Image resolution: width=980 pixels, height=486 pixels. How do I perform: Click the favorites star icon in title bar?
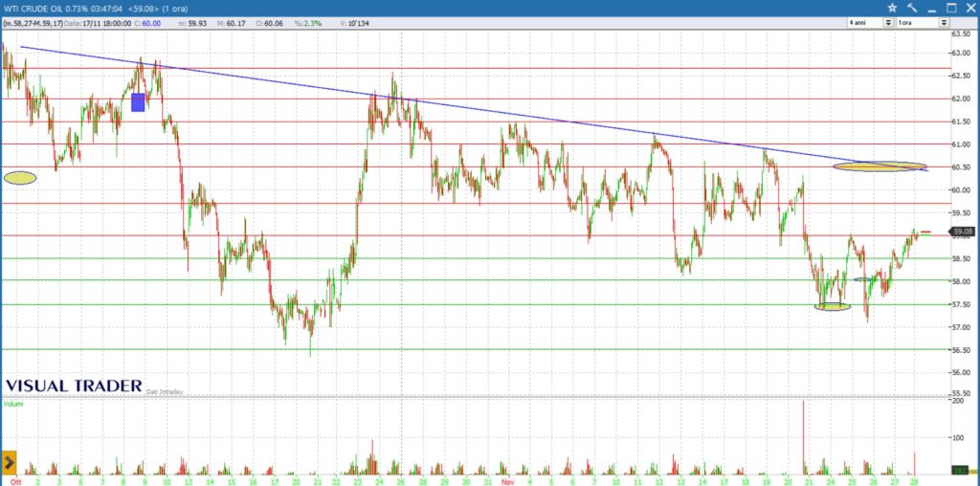[x=893, y=8]
